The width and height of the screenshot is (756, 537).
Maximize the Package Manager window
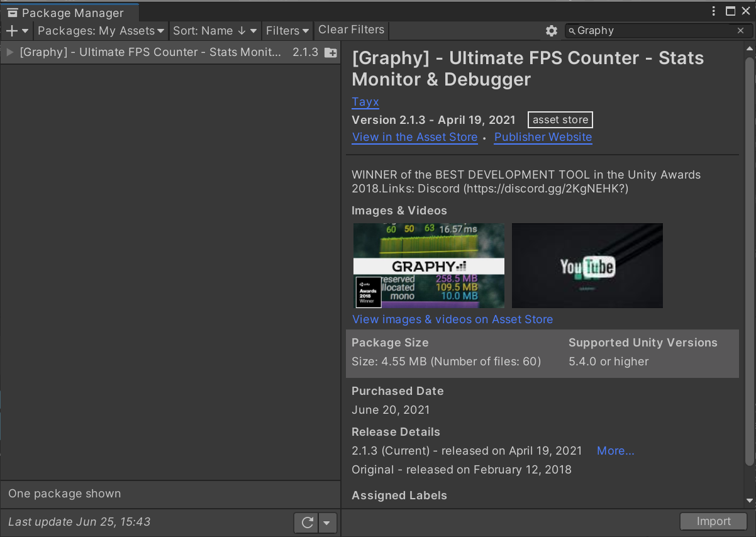tap(730, 11)
